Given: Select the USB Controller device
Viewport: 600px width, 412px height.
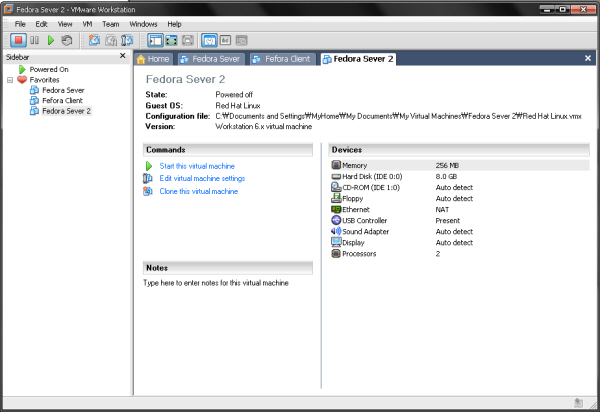Looking at the screenshot, I should pos(459,221).
